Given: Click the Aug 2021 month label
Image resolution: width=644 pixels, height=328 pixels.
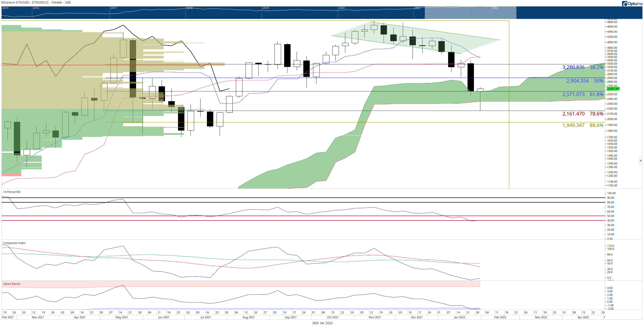Looking at the screenshot, I should click(x=249, y=317).
